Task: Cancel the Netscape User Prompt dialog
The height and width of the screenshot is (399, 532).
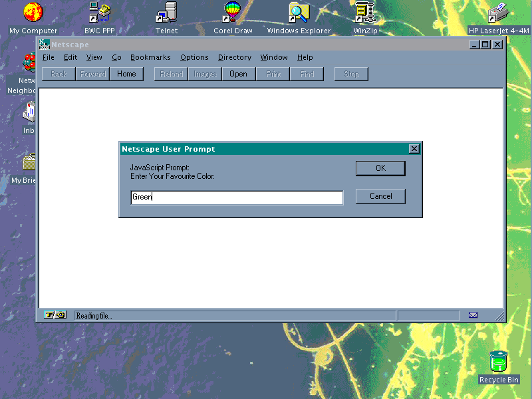Action: 380,196
